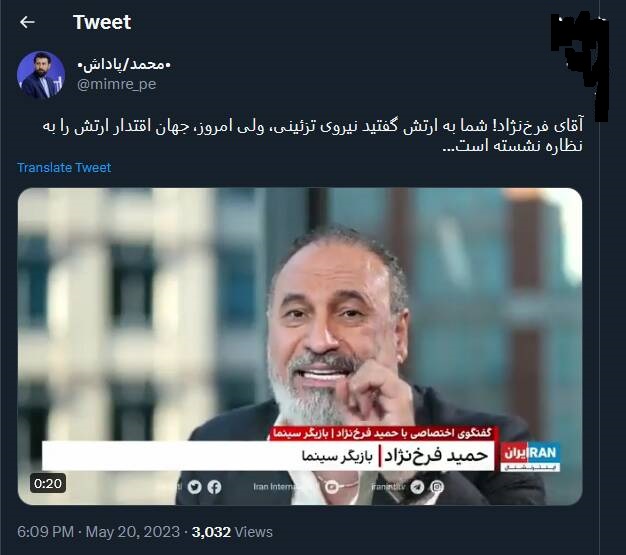The image size is (626, 555).
Task: Play the embedded video
Action: click(300, 346)
